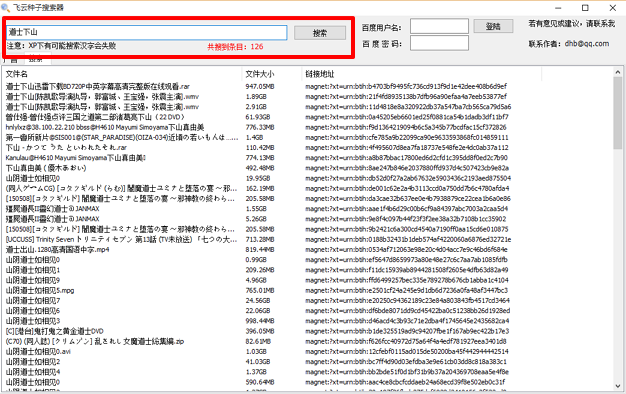626x394 pixels.
Task: Click scrollbar down arrow in results list
Action: 618,386
